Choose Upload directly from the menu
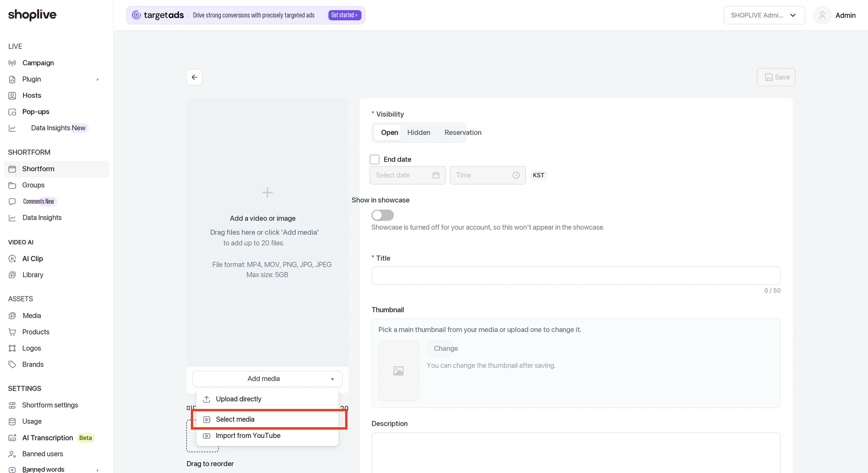This screenshot has height=473, width=868. (267, 399)
